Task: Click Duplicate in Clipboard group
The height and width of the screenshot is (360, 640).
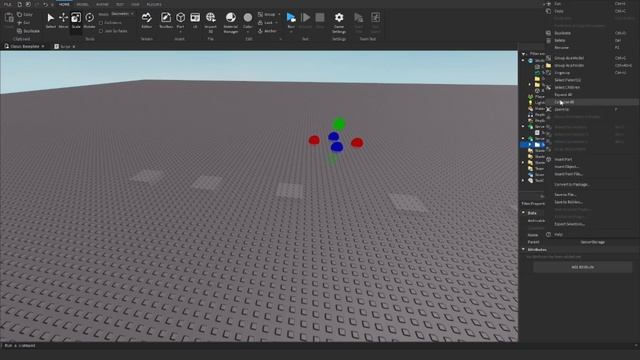Action: [28, 31]
